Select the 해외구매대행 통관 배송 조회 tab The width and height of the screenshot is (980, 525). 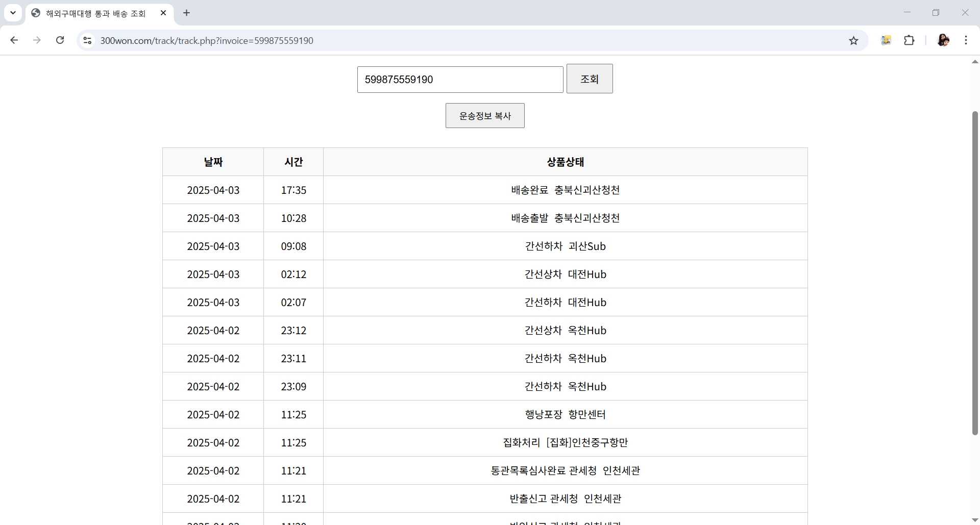point(95,13)
